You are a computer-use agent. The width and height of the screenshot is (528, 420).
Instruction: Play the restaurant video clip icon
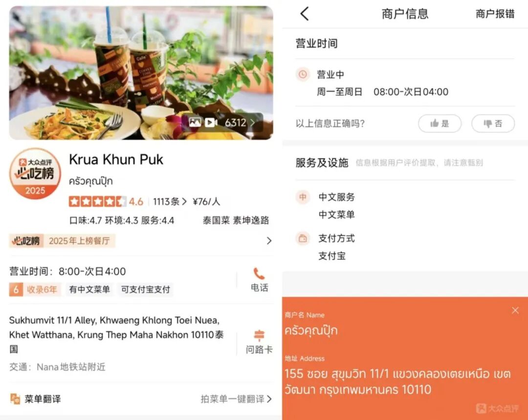point(211,123)
